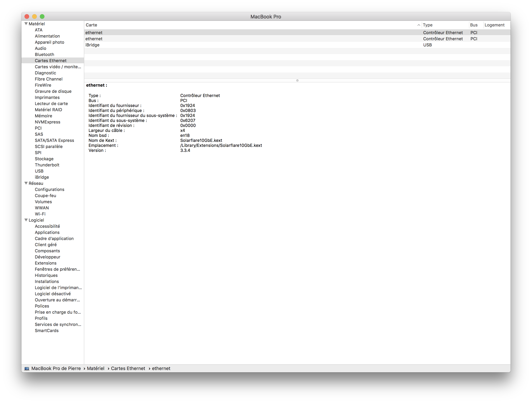Select Appareil photo in sidebar
532x403 pixels.
49,42
